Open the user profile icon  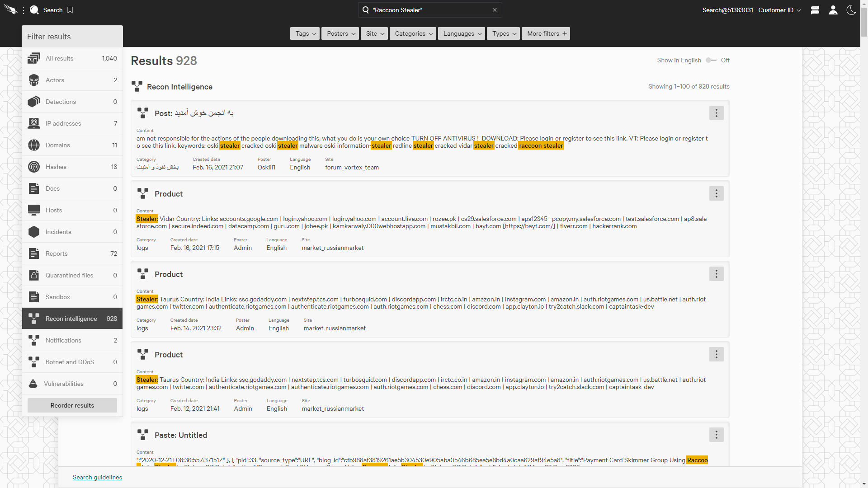pos(833,10)
